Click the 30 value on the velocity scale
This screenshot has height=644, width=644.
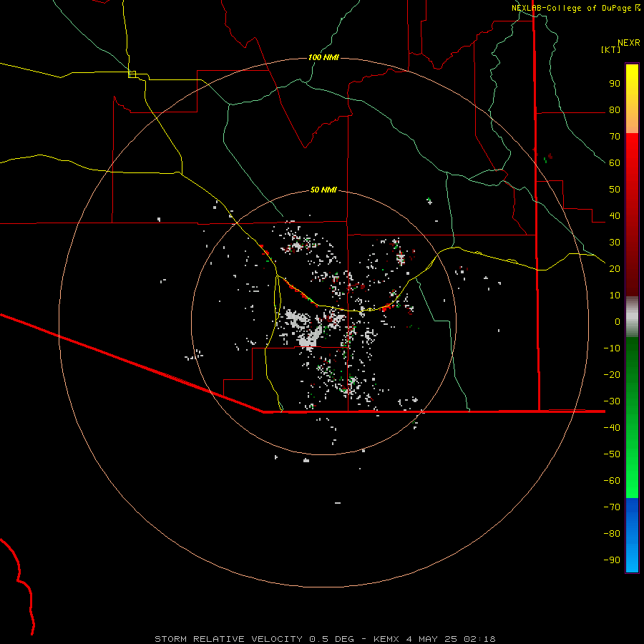[615, 243]
